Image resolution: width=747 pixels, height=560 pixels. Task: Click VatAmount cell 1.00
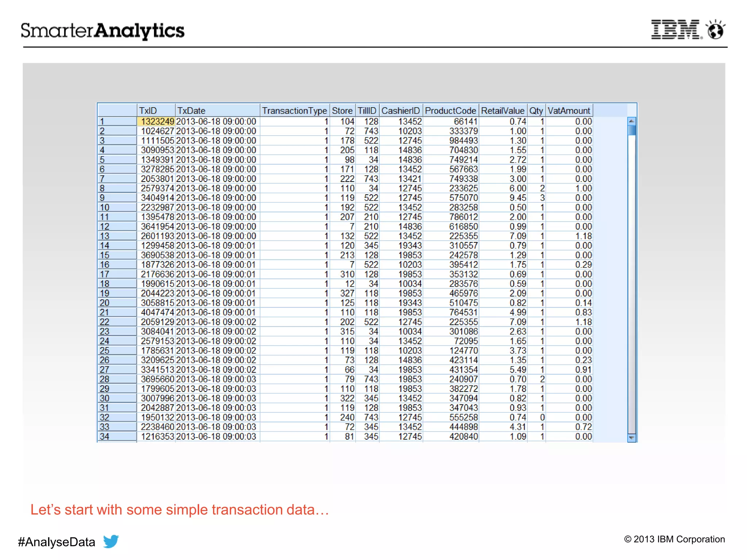tap(569, 188)
